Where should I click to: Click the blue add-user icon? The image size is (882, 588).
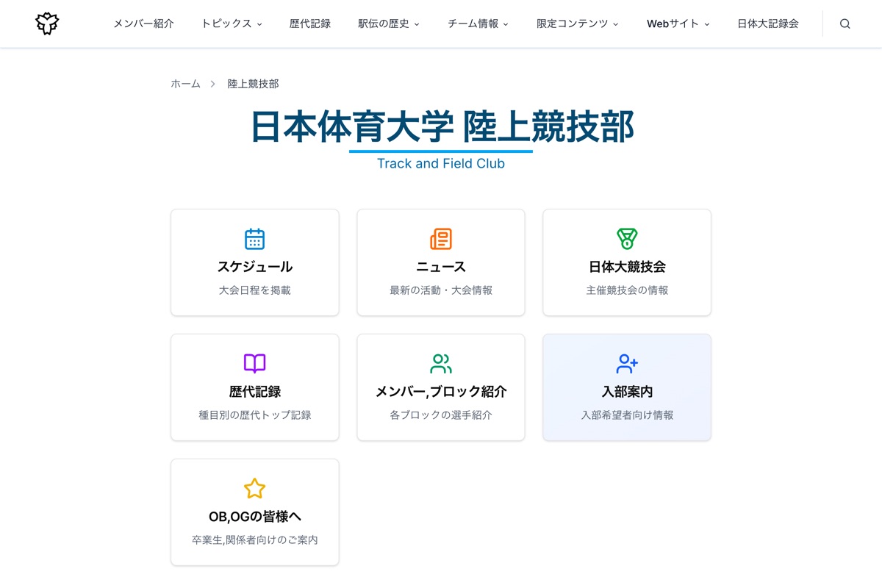tap(627, 364)
